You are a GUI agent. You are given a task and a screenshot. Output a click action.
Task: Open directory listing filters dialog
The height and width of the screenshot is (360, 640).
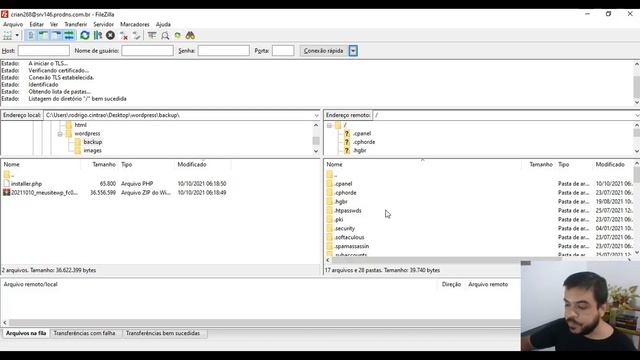coord(152,36)
